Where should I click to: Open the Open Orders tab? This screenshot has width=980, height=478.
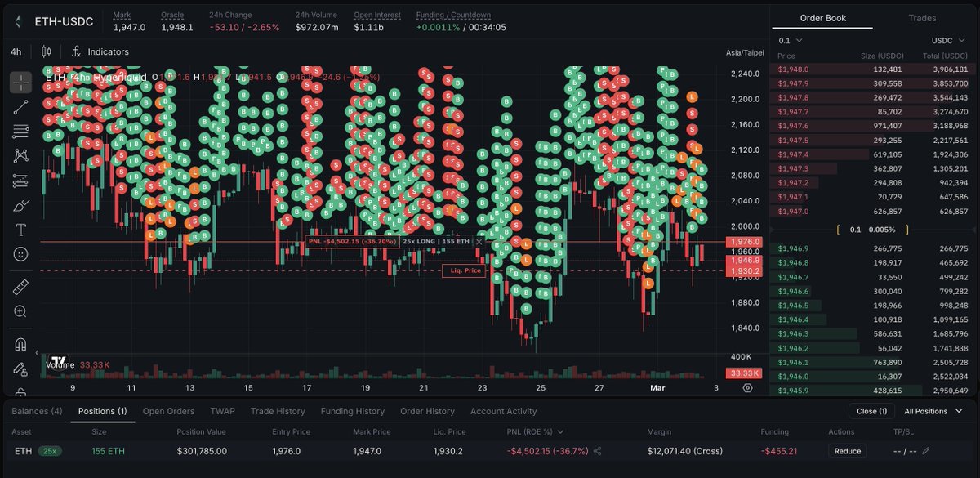click(x=168, y=411)
